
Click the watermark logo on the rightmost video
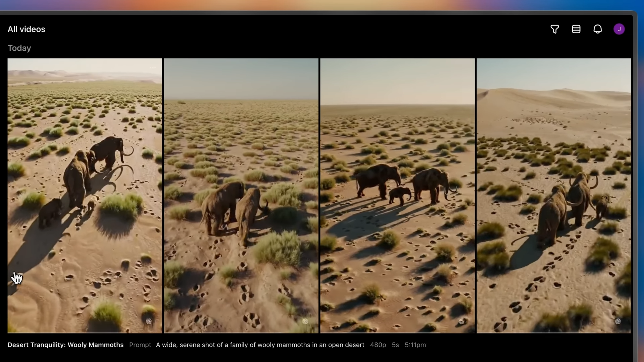(x=618, y=321)
